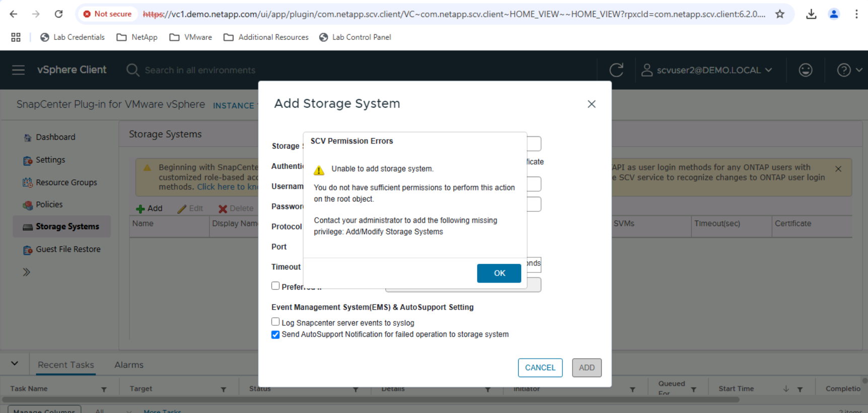Open Guest File Restore in the sidebar

pos(68,249)
